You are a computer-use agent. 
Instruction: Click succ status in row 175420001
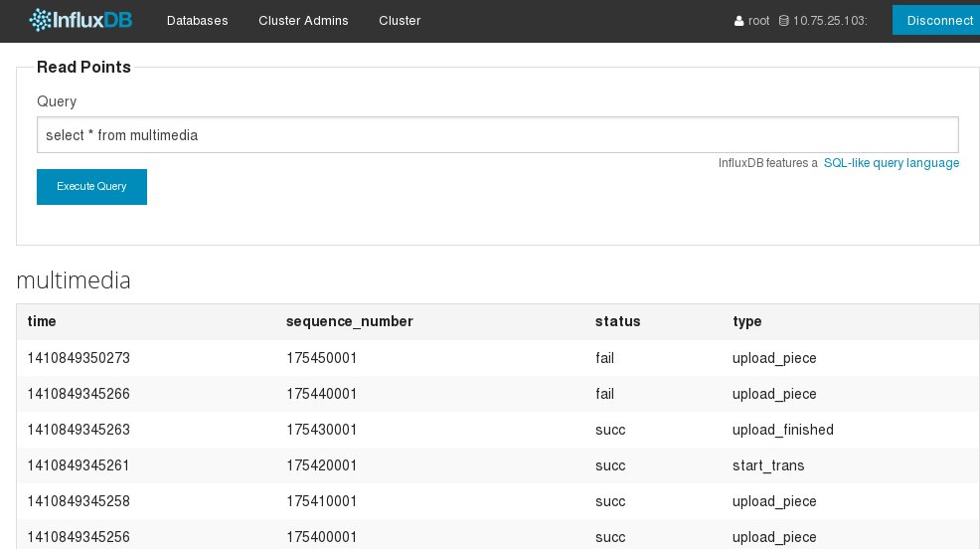pyautogui.click(x=610, y=465)
